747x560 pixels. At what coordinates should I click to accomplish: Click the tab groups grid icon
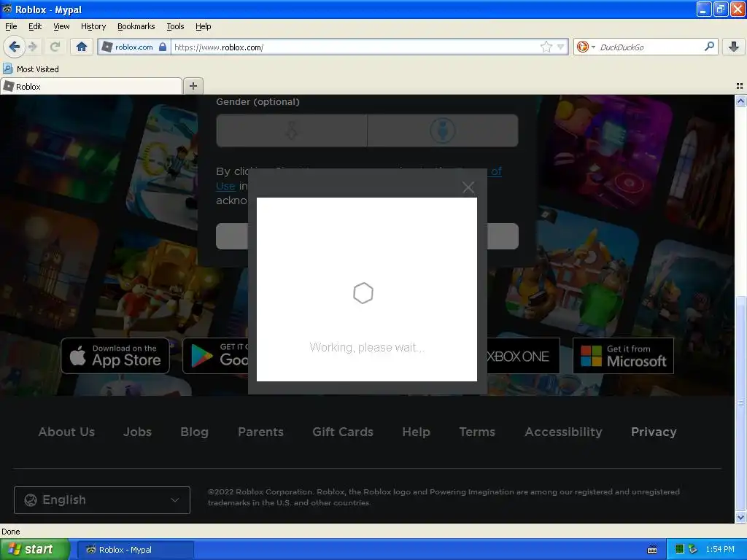(x=740, y=86)
